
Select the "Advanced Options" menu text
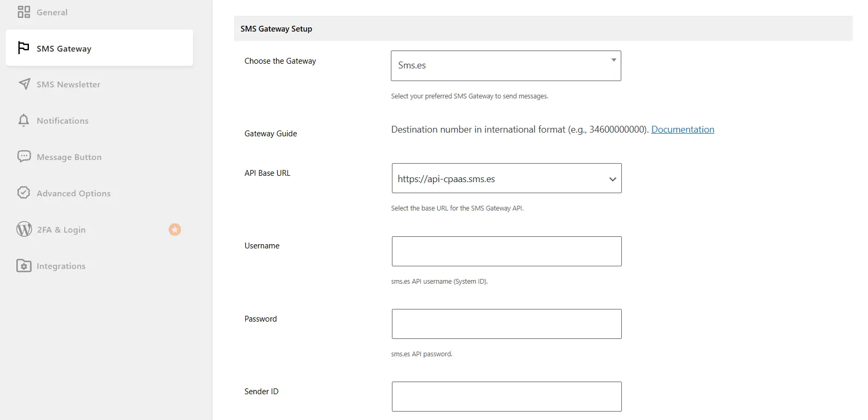pos(74,194)
